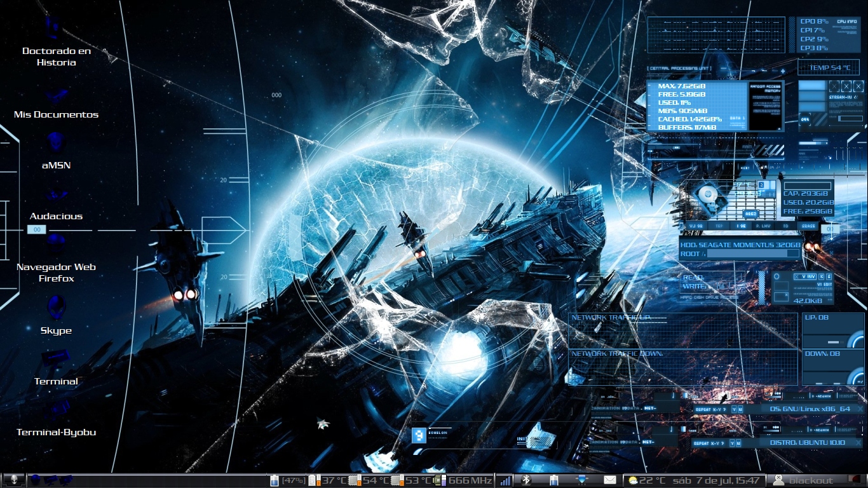
Task: Click the 54 °C temperature sensor applet
Action: [369, 480]
